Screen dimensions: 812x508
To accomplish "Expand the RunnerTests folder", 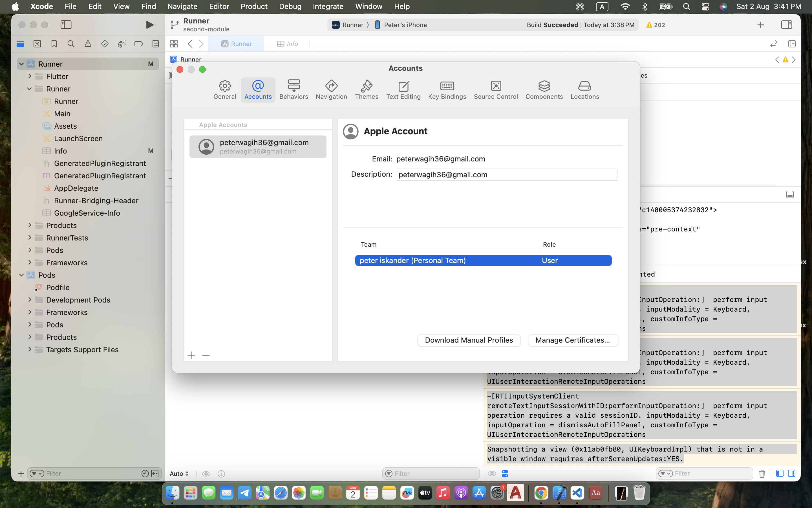I will point(30,238).
